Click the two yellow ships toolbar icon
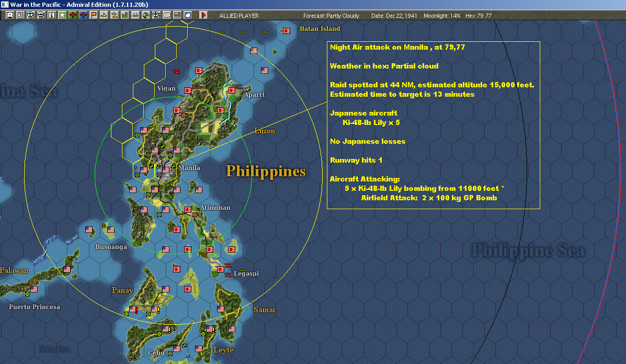Screen dimensions: 626x364 click(x=114, y=15)
